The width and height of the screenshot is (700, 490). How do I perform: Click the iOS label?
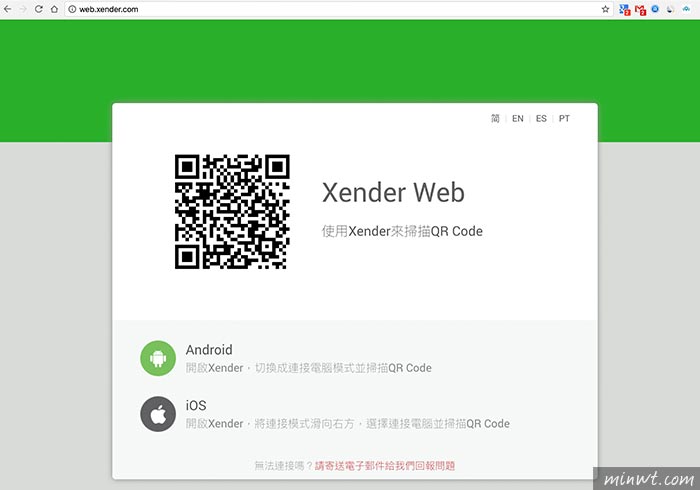click(x=196, y=405)
